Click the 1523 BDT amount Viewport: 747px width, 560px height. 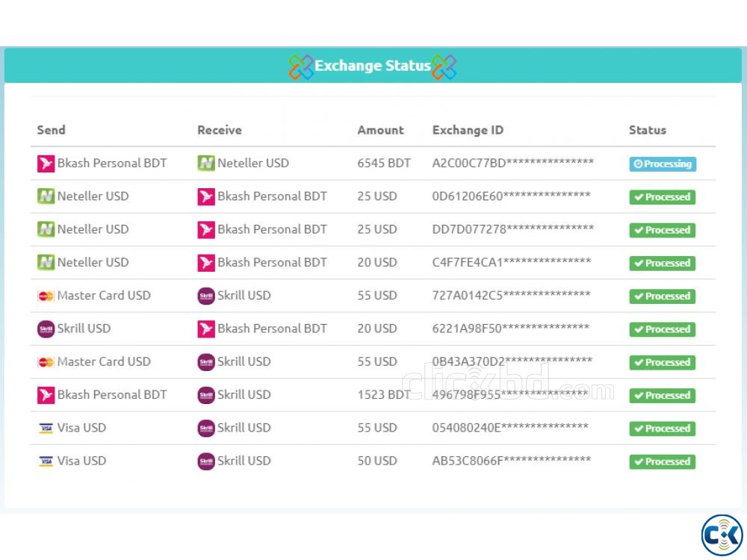(384, 395)
